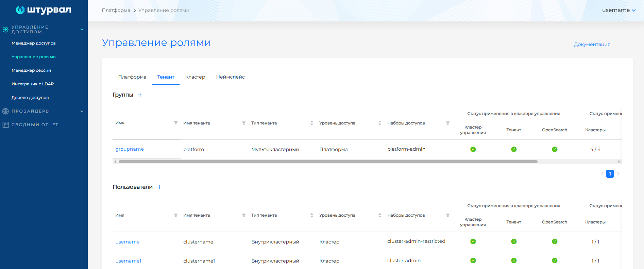This screenshot has height=269, width=644.
Task: Collapse the Управление доступом sidebar section
Action: [82, 30]
